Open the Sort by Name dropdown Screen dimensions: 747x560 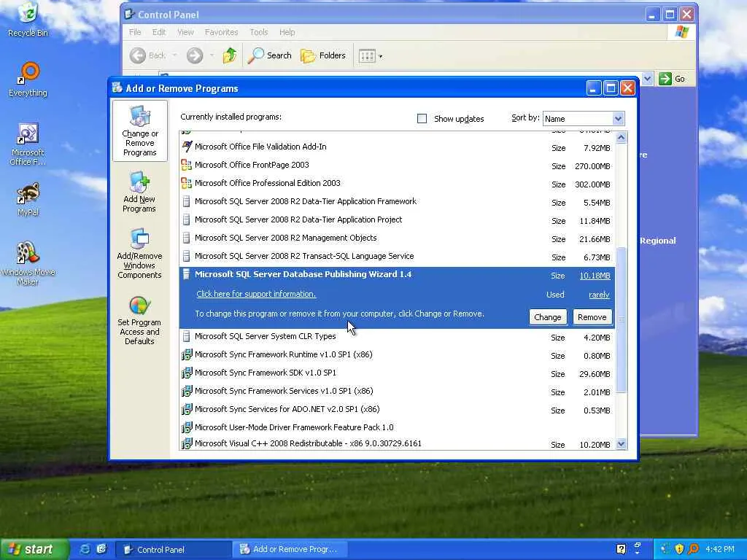tap(618, 119)
